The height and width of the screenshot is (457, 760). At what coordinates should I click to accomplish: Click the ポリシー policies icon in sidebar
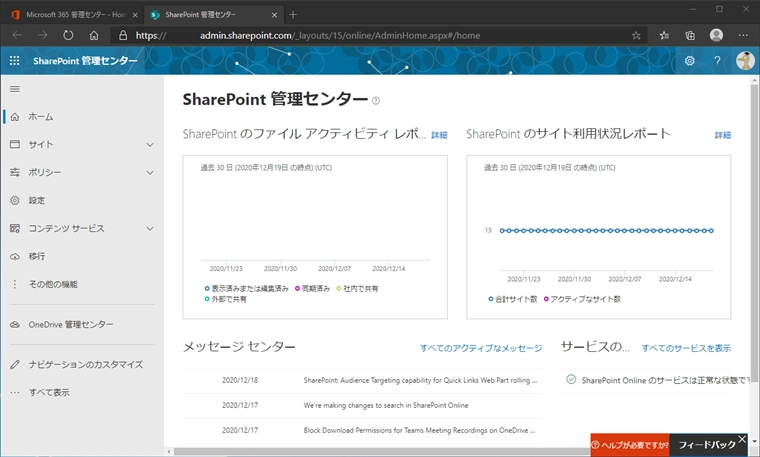[x=15, y=173]
